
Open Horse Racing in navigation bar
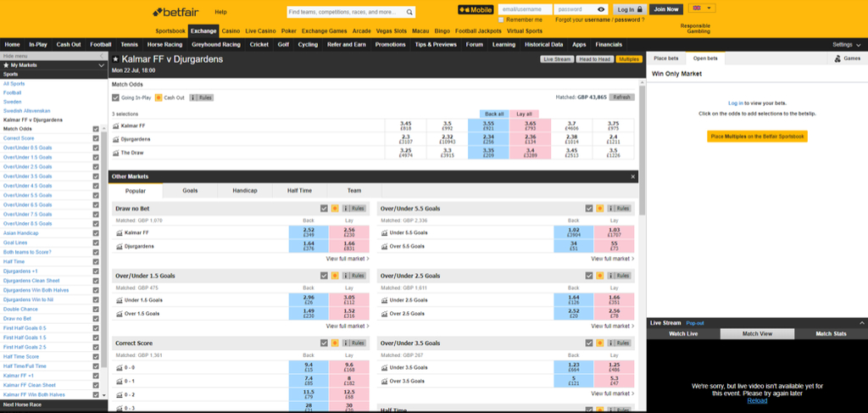click(164, 45)
